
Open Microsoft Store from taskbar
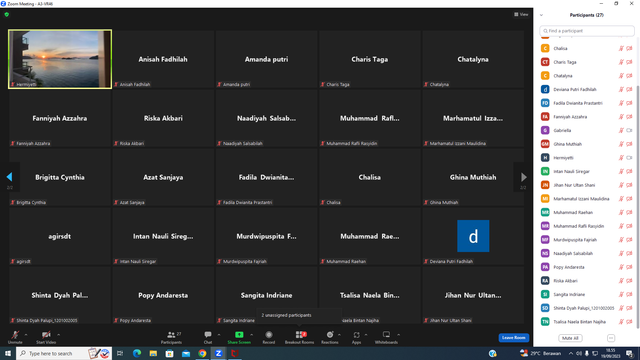click(x=169, y=353)
